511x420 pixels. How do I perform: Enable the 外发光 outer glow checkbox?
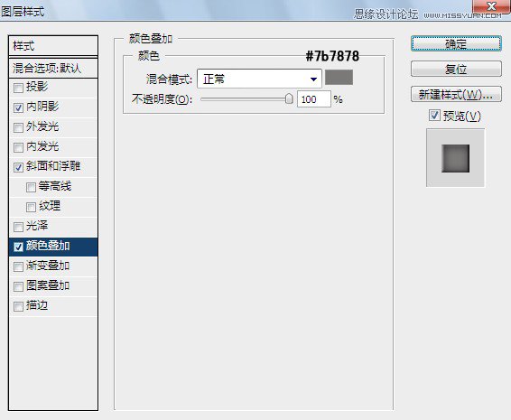[x=18, y=127]
